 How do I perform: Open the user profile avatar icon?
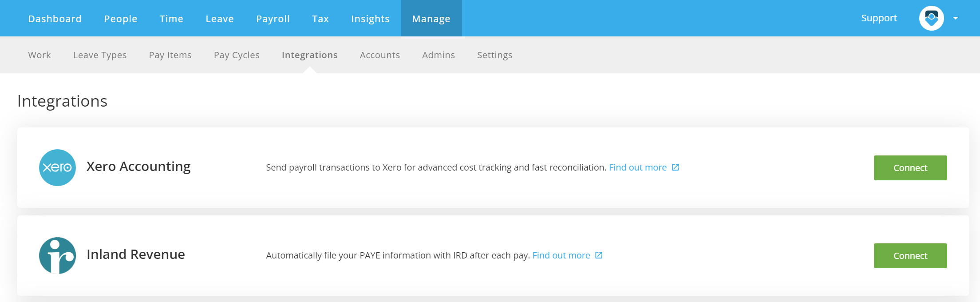(x=931, y=18)
